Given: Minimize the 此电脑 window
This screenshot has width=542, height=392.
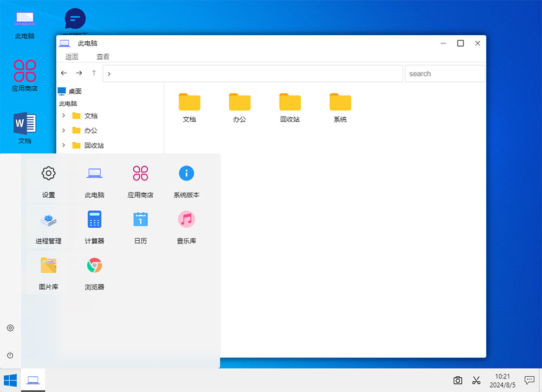Looking at the screenshot, I should click(x=443, y=43).
